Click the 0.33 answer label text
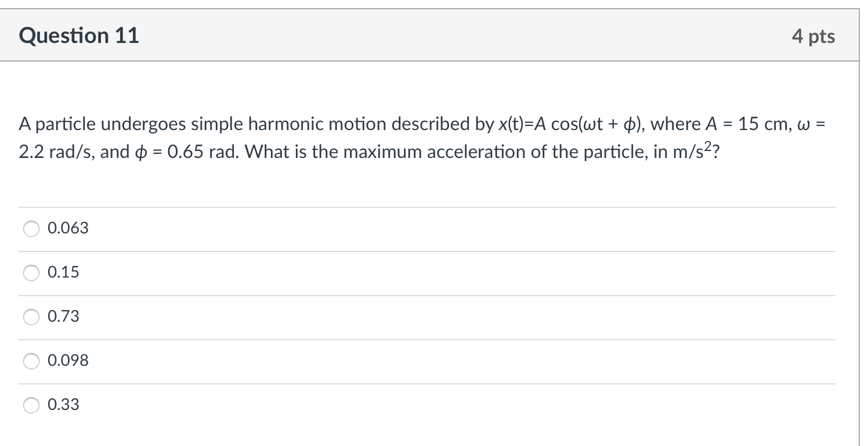Image resolution: width=868 pixels, height=446 pixels. click(x=64, y=405)
